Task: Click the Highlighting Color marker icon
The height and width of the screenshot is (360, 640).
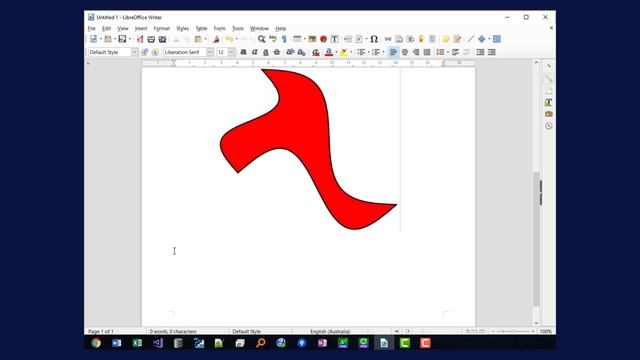Action: [x=344, y=52]
